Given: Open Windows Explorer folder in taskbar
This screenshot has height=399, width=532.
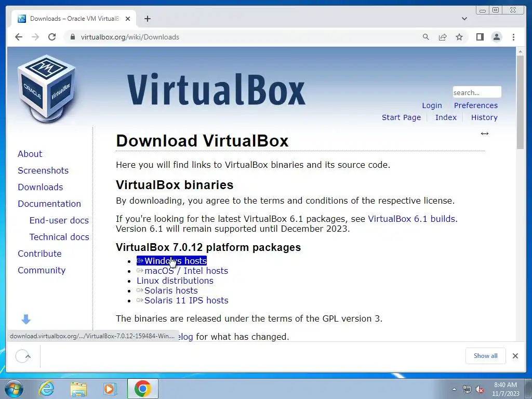Looking at the screenshot, I should (78, 389).
